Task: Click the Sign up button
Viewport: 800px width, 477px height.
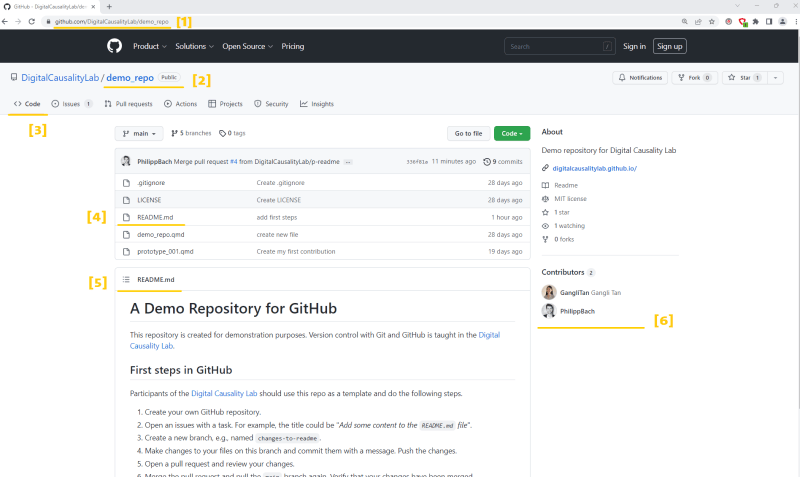Action: (x=669, y=46)
